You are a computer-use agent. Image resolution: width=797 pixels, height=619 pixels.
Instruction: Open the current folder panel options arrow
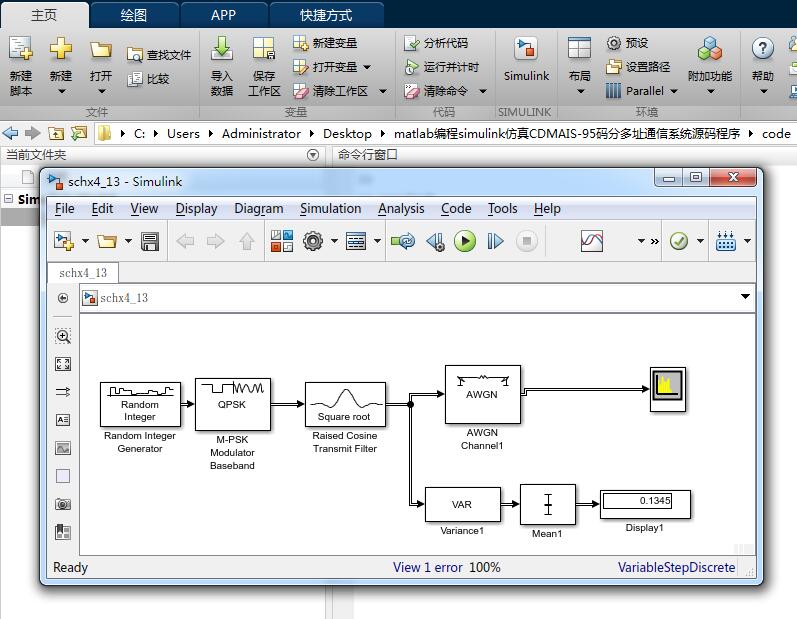pyautogui.click(x=313, y=155)
